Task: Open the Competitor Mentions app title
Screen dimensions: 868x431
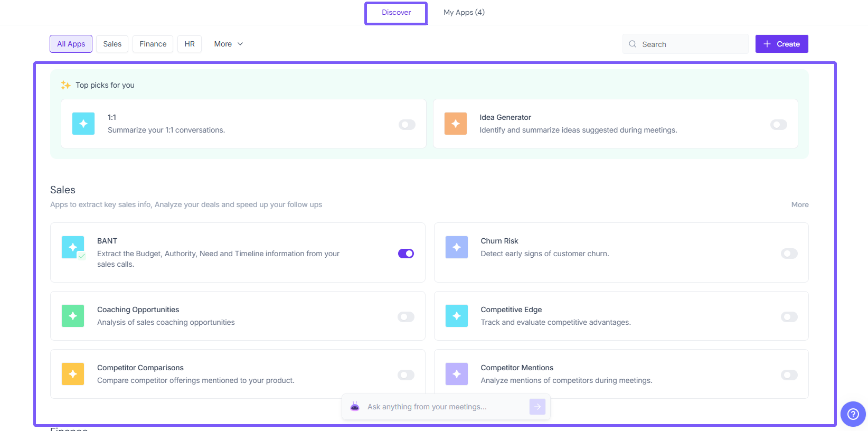Action: tap(517, 368)
